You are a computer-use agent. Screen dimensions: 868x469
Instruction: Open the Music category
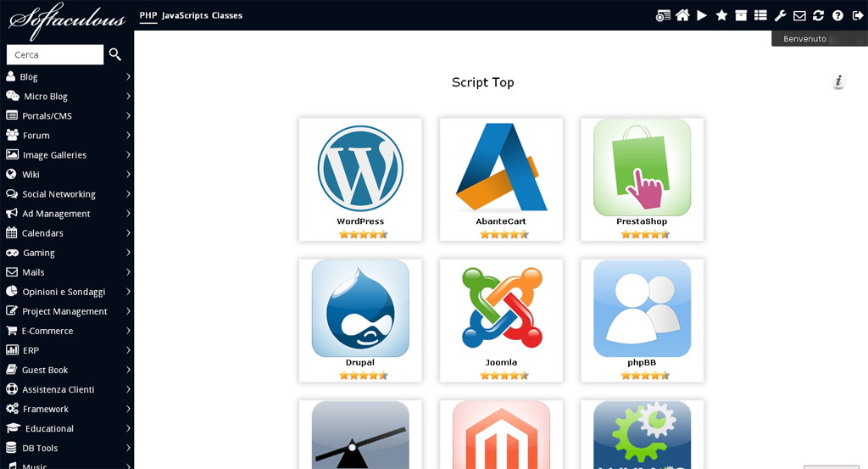[34, 466]
